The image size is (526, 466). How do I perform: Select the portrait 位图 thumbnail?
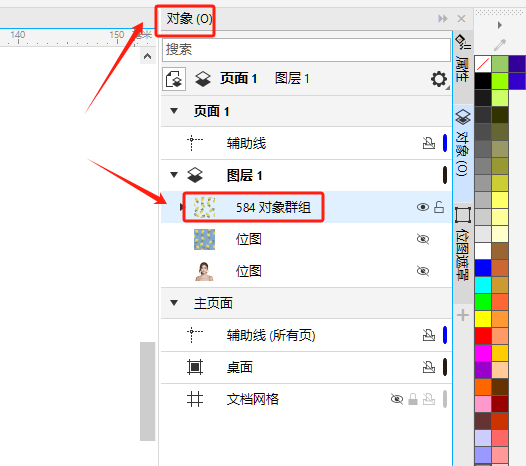[x=204, y=271]
